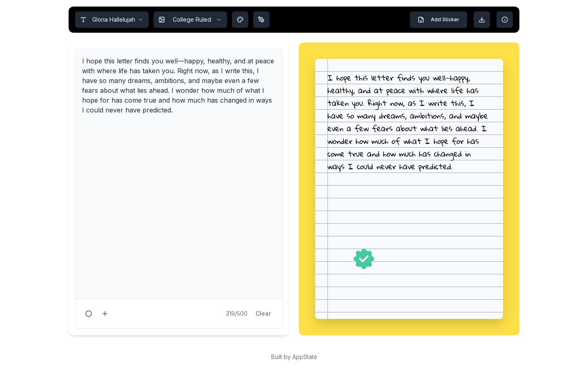Image resolution: width=588 pixels, height=368 pixels.
Task: Open the info dialog
Action: 505,20
